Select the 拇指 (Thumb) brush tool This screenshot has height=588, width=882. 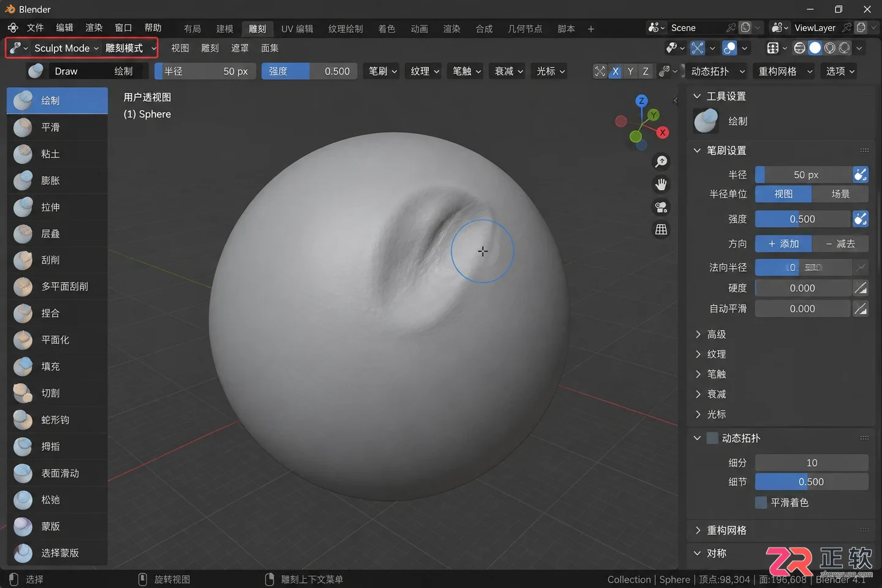click(x=57, y=447)
